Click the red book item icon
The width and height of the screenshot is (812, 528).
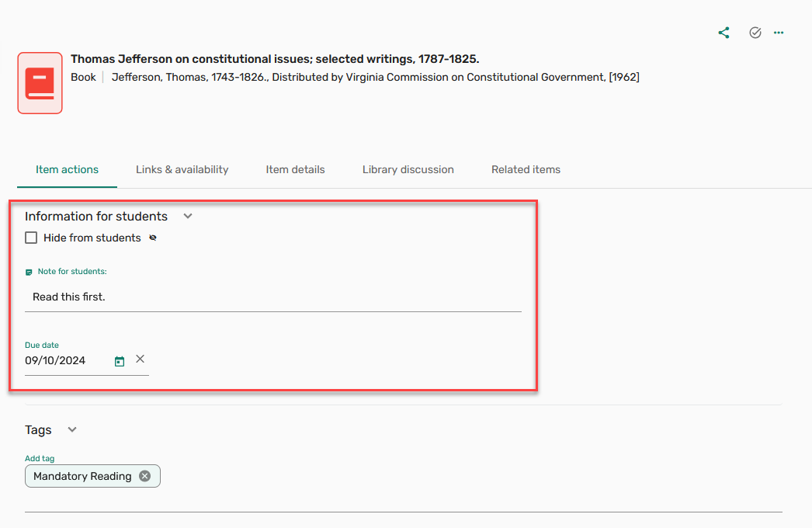tap(40, 83)
